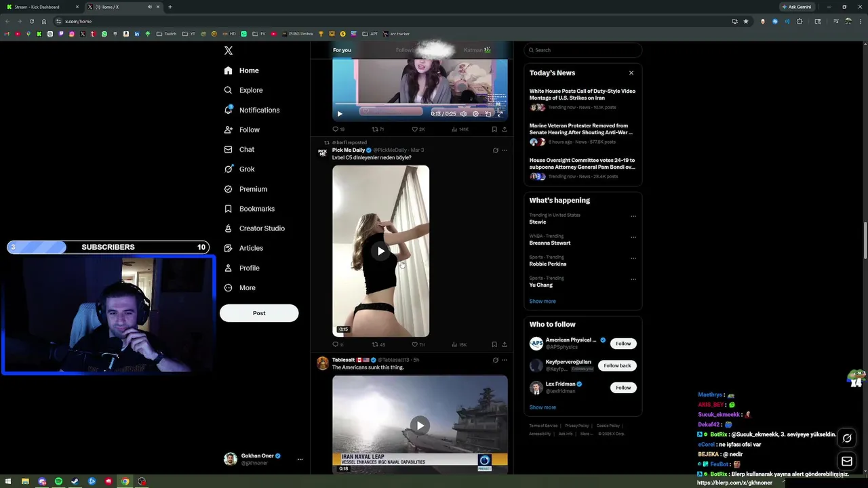Show more under What's happening
This screenshot has width=868, height=488.
[x=542, y=301]
